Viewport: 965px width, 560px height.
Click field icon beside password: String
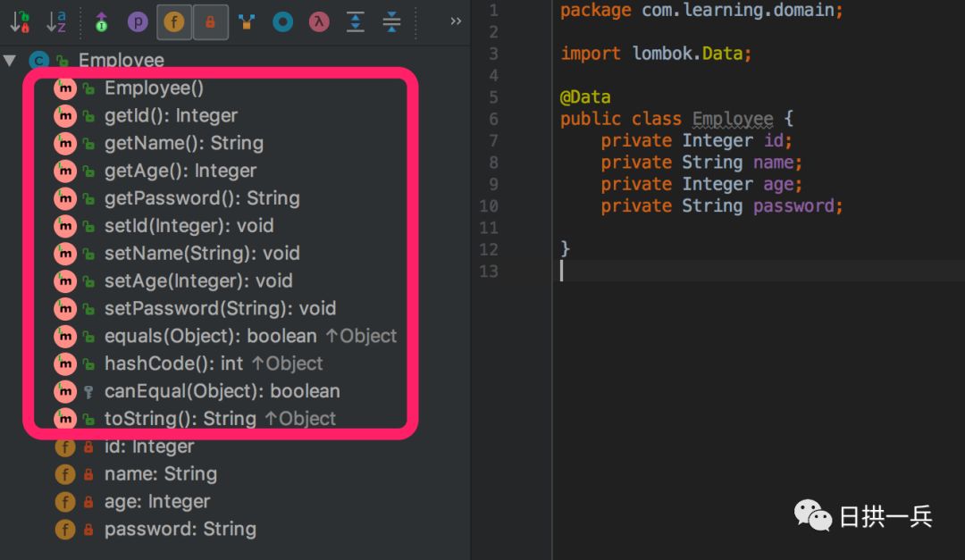click(65, 530)
